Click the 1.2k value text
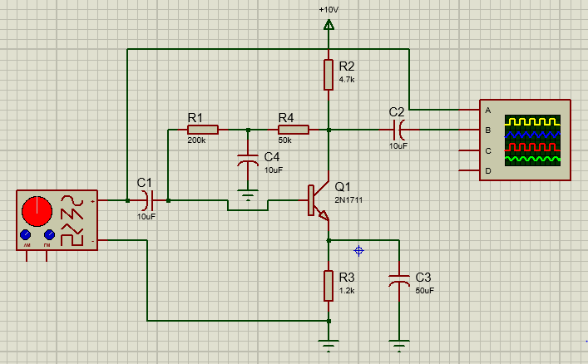 pos(347,291)
